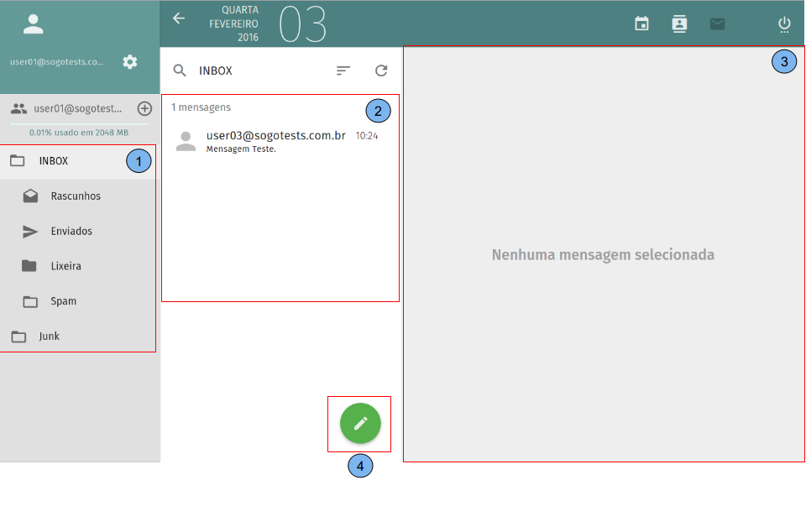This screenshot has height=532, width=806.
Task: Click the back arrow in the header
Action: pos(179,18)
